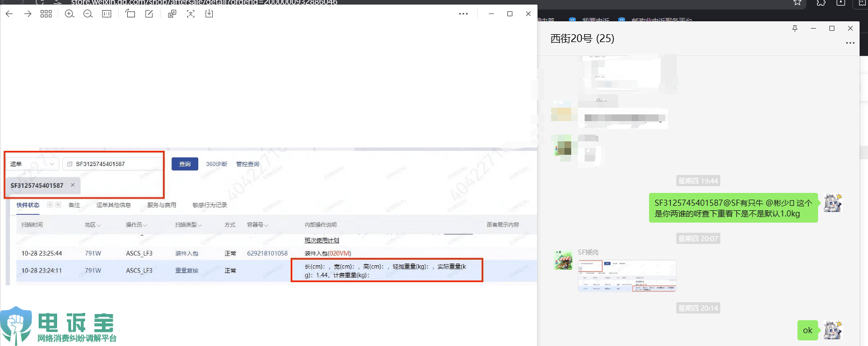
Task: Click the 360诊断 link
Action: pos(217,164)
